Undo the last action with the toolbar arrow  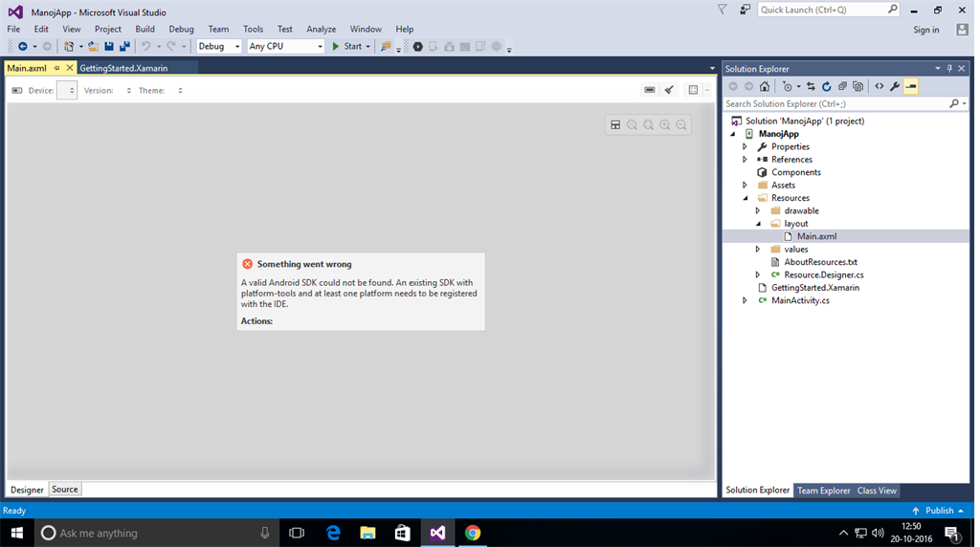pyautogui.click(x=145, y=46)
